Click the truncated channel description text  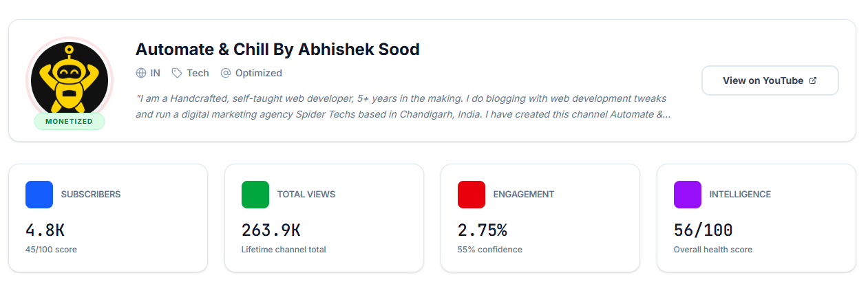(403, 107)
